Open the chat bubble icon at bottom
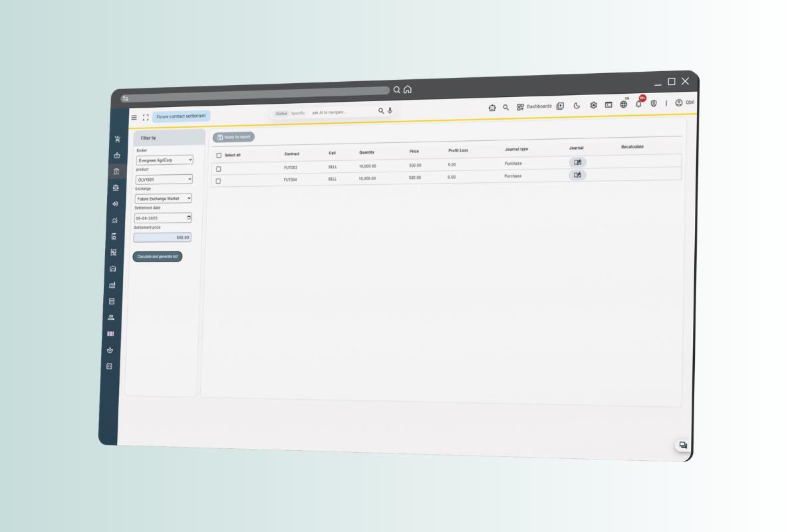Image resolution: width=798 pixels, height=532 pixels. (682, 446)
